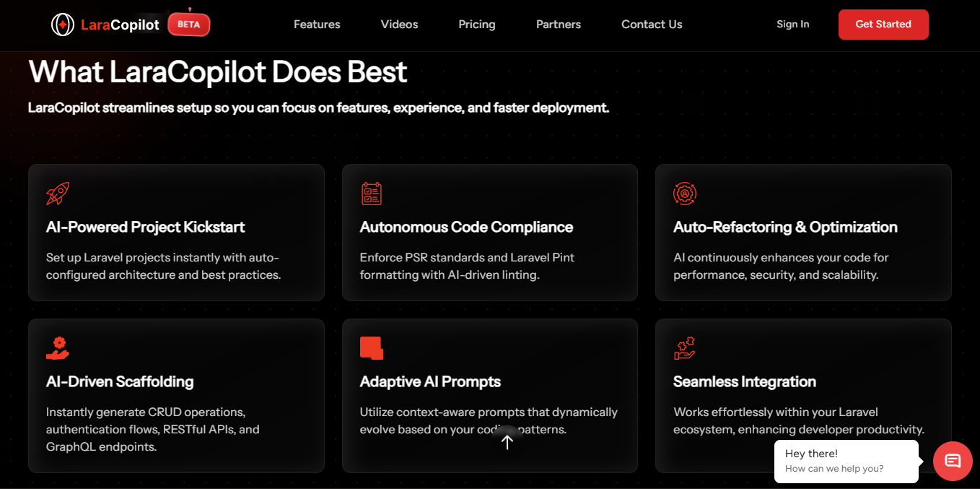Click the circular Auto-Refactoring target icon
The height and width of the screenshot is (489, 980).
pos(684,194)
